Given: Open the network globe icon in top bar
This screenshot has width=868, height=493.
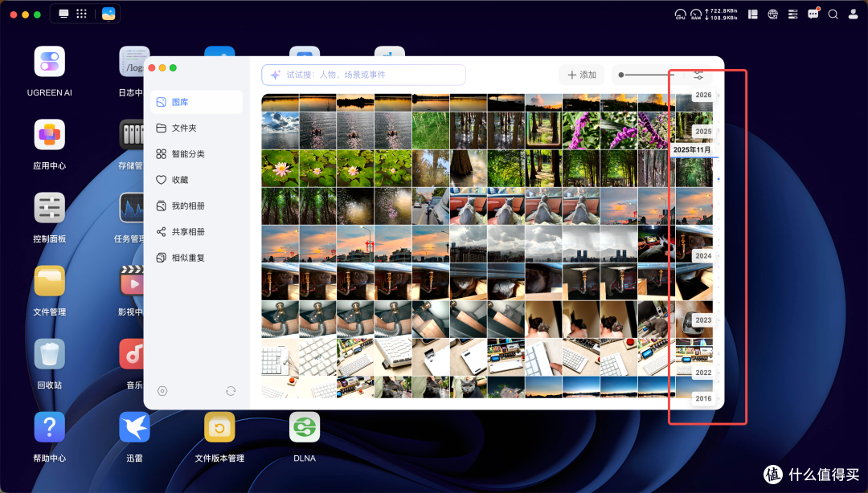Looking at the screenshot, I should click(773, 14).
